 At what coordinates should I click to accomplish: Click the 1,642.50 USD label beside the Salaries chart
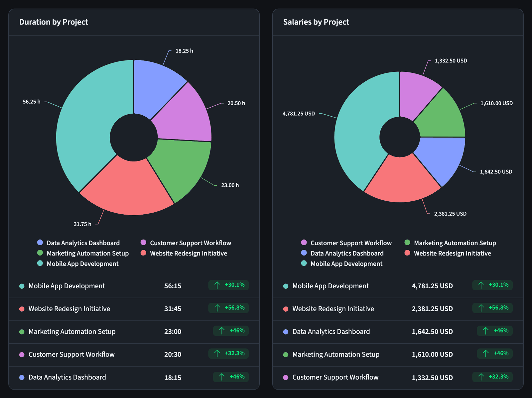(496, 172)
